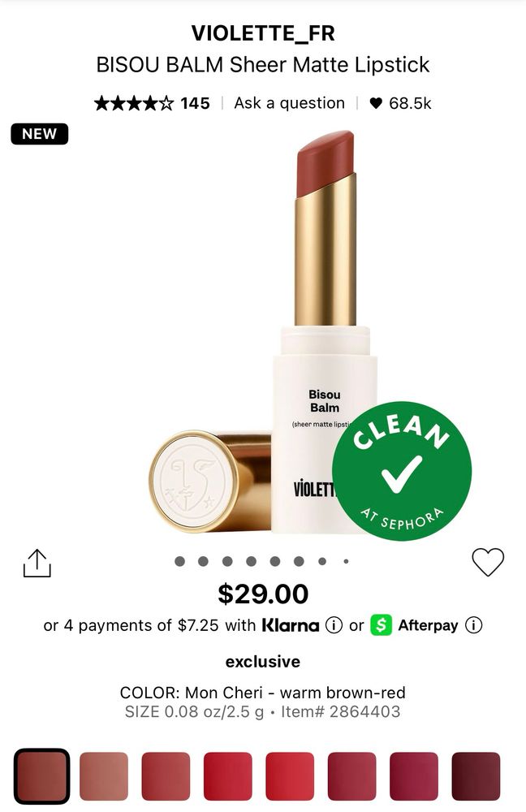Select the fourth bright red color swatch
This screenshot has height=812, width=526.
pyautogui.click(x=228, y=775)
